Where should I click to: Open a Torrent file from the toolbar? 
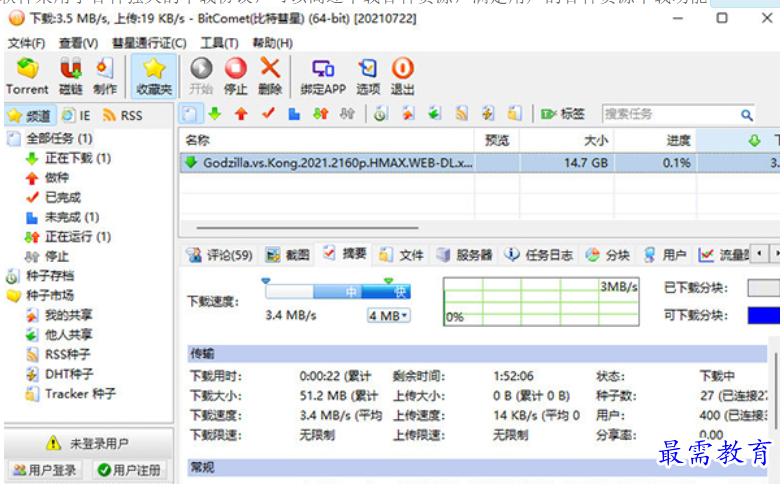pos(27,76)
